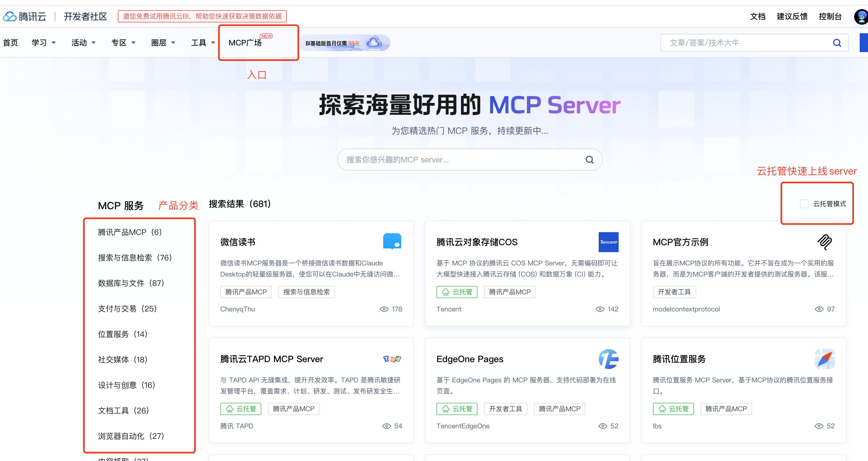Click the view count eye on COS card
Image resolution: width=868 pixels, height=461 pixels.
coord(600,309)
